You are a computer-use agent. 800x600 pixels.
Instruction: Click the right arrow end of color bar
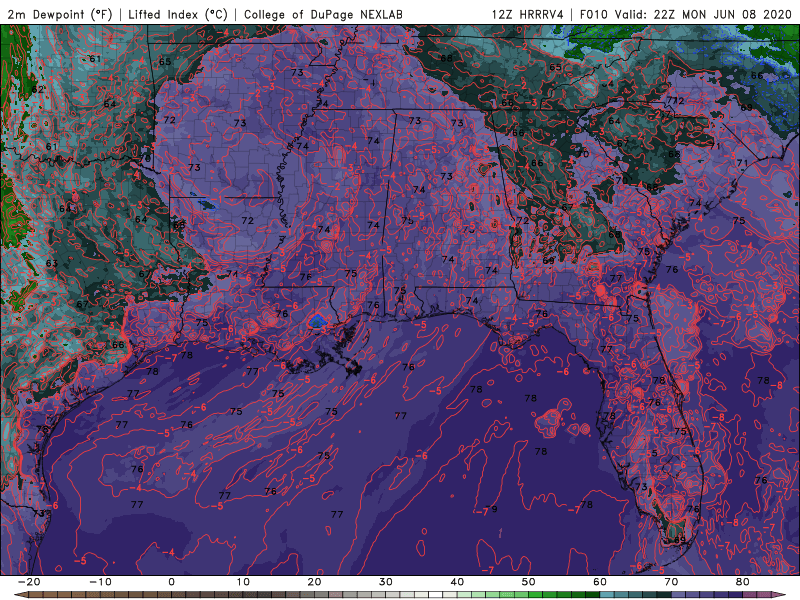[780, 595]
